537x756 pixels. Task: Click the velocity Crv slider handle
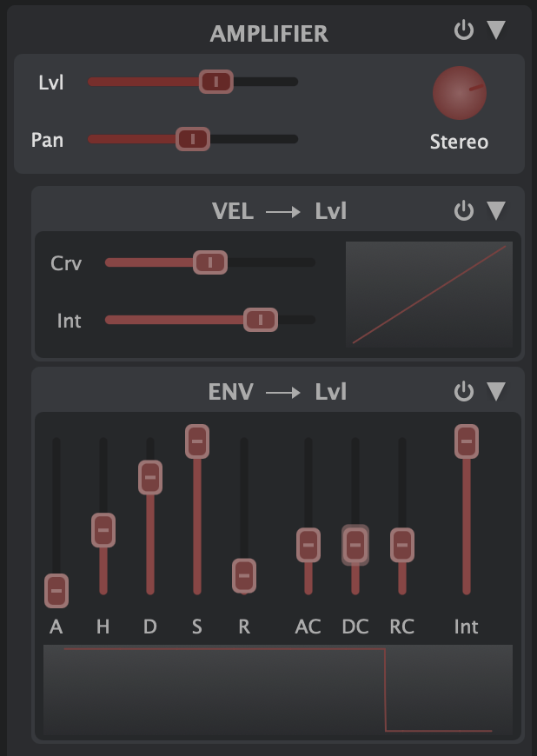click(x=209, y=262)
